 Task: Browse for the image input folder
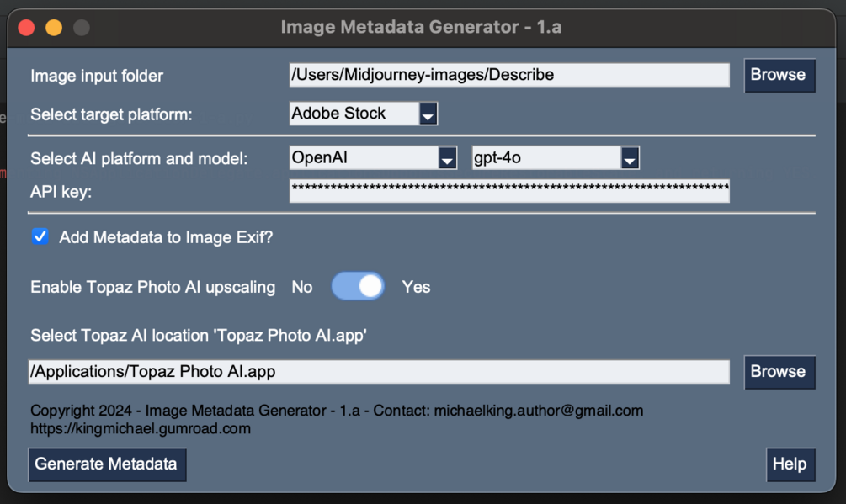pyautogui.click(x=779, y=75)
